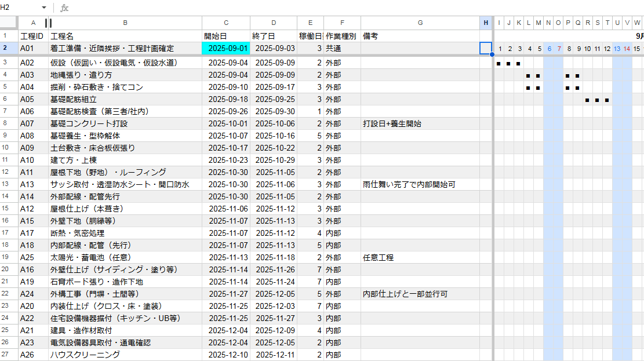The image size is (644, 361).
Task: Click the red day 7 Gantt date cell
Action: tap(559, 49)
